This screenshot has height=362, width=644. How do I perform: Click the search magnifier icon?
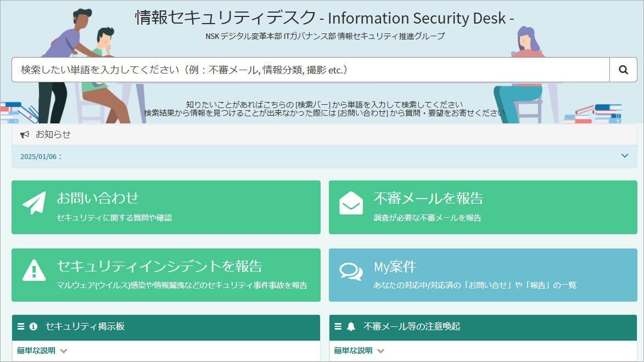pos(623,70)
